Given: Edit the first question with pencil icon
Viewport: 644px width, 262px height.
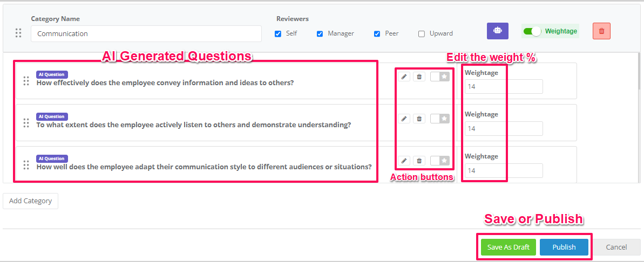Looking at the screenshot, I should click(x=404, y=77).
